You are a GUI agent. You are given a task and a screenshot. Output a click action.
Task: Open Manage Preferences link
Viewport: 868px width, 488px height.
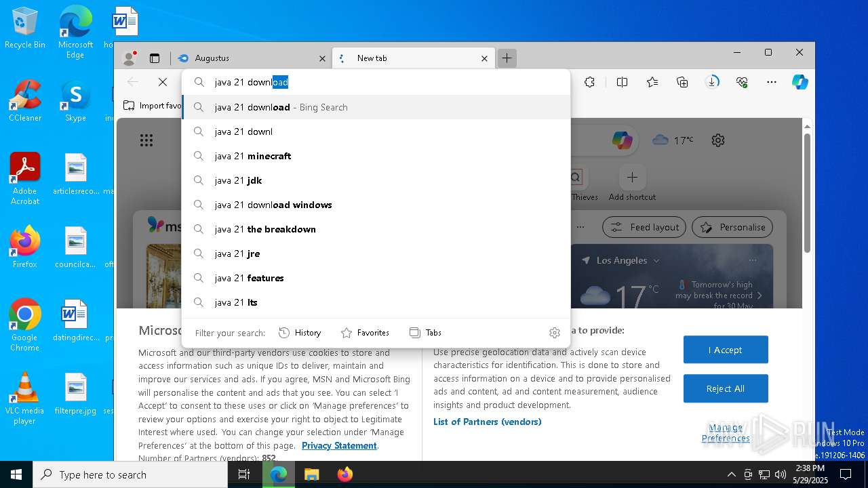[x=726, y=432]
